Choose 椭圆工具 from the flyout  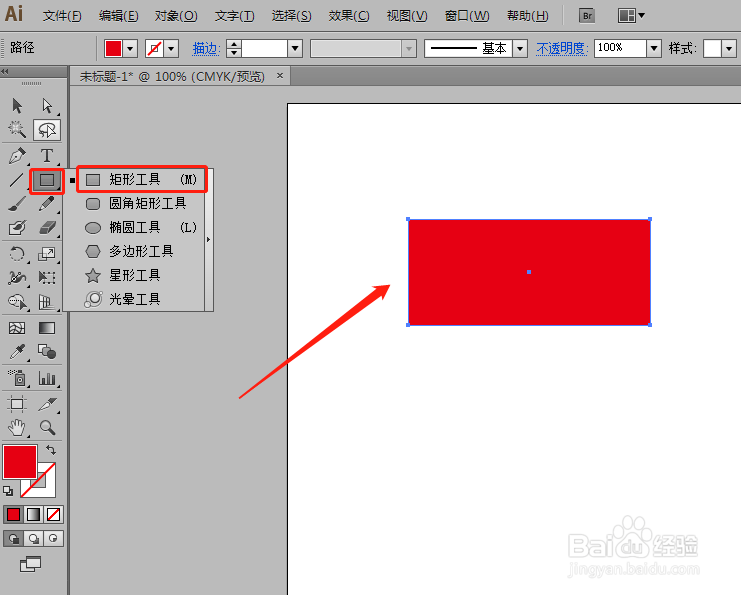coord(142,227)
